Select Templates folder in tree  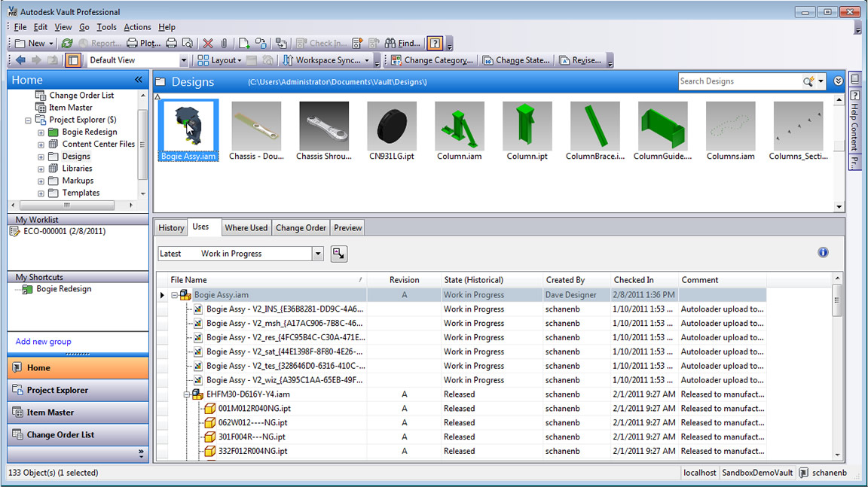tap(81, 193)
